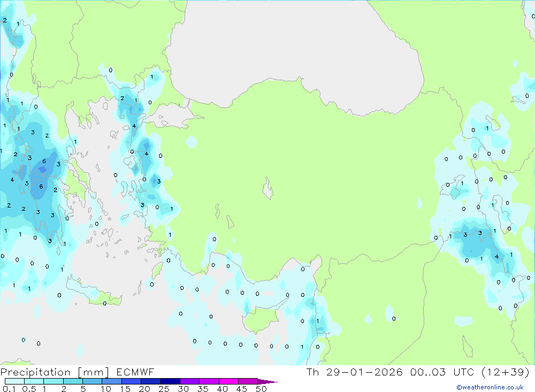Click the legend label "0.5"
The image size is (535, 392).
[x=29, y=389]
